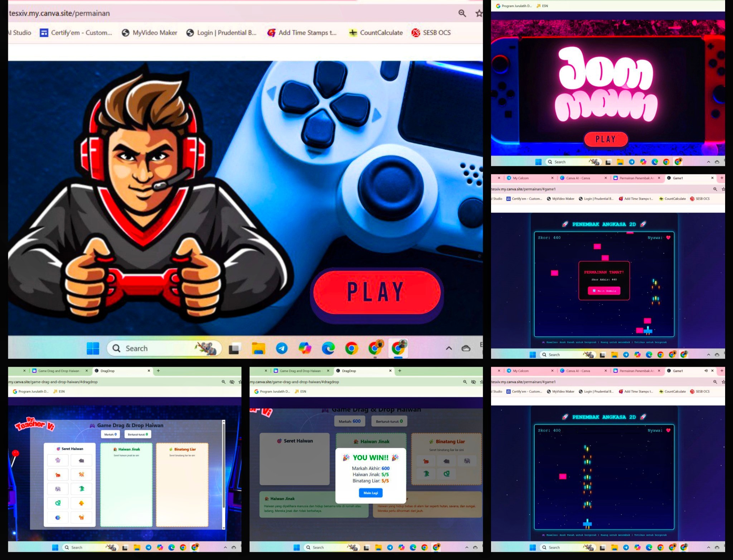The image size is (733, 560).
Task: Click the crossed-out eye icon in the YOU WIN window's address bar
Action: pos(474,382)
